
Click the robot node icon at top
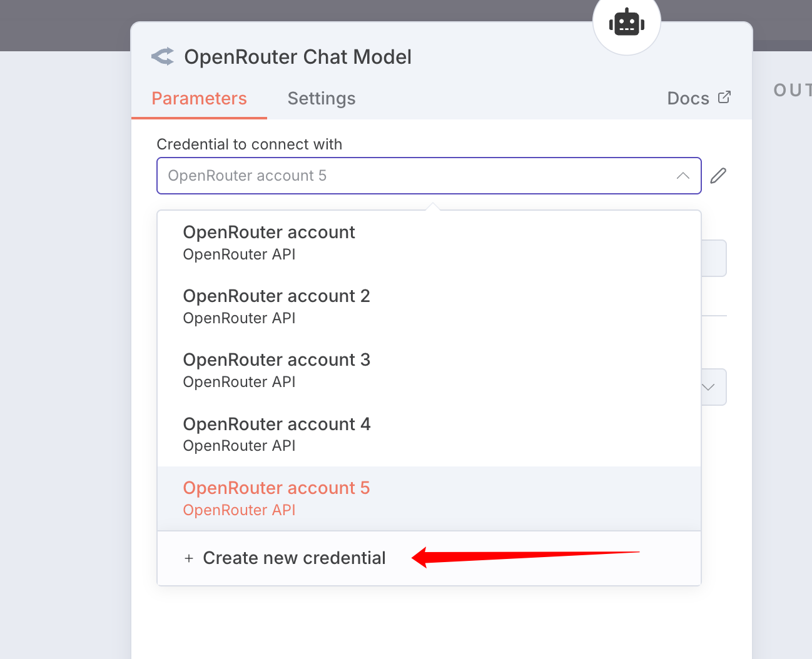pyautogui.click(x=626, y=24)
